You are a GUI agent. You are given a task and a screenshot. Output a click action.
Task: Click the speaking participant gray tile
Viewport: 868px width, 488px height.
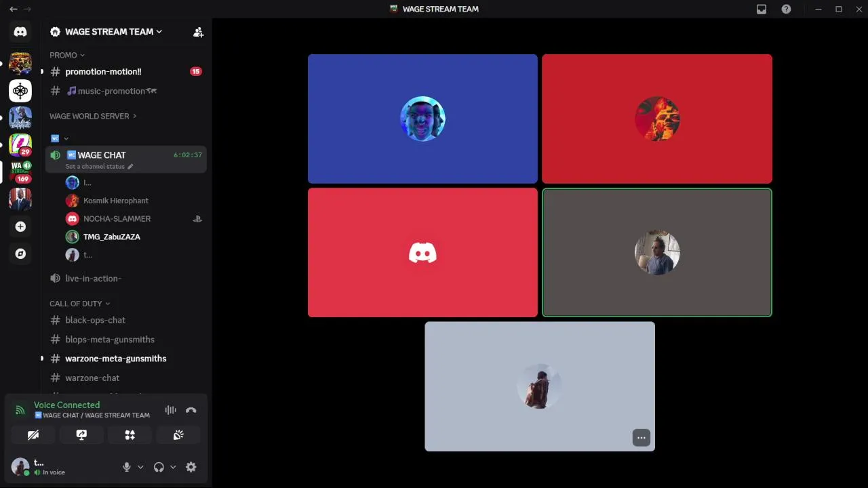[657, 253]
